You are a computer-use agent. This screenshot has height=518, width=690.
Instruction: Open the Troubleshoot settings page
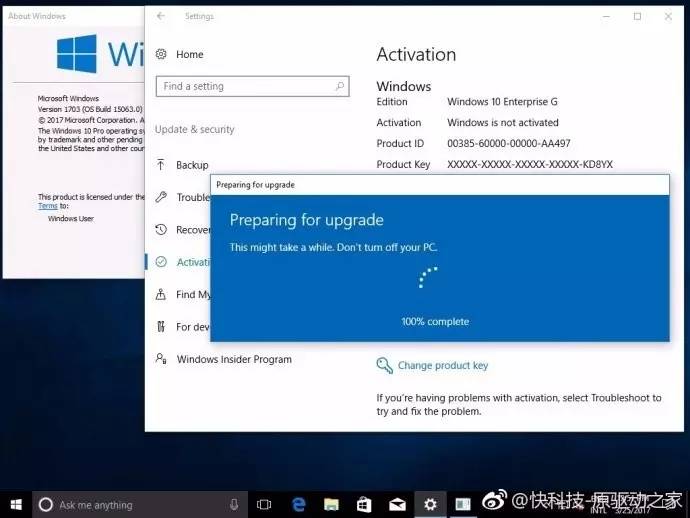click(x=192, y=197)
